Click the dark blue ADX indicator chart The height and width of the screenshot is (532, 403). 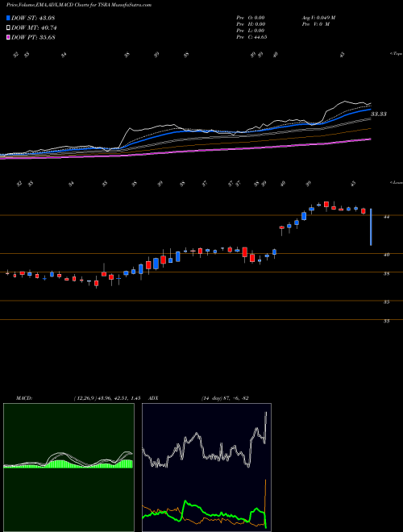click(206, 468)
